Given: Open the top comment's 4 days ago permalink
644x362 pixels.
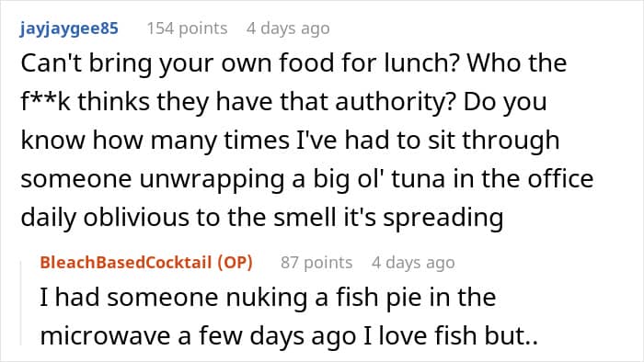Looking at the screenshot, I should tap(288, 28).
